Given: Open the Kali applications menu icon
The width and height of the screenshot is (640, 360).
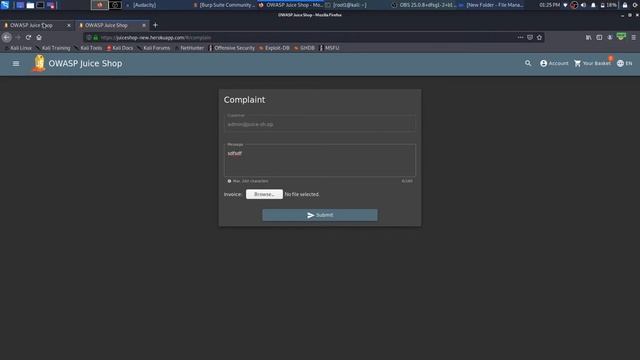Looking at the screenshot, I should [5, 5].
